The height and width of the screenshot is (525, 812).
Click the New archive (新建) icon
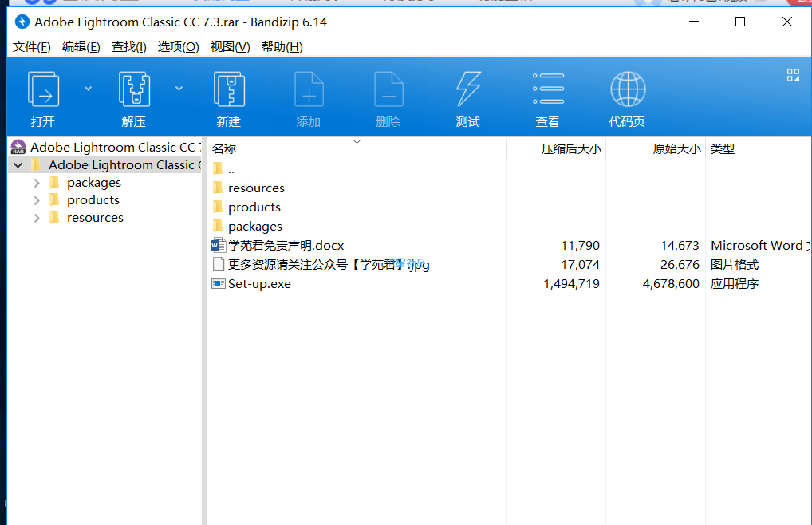pyautogui.click(x=228, y=89)
